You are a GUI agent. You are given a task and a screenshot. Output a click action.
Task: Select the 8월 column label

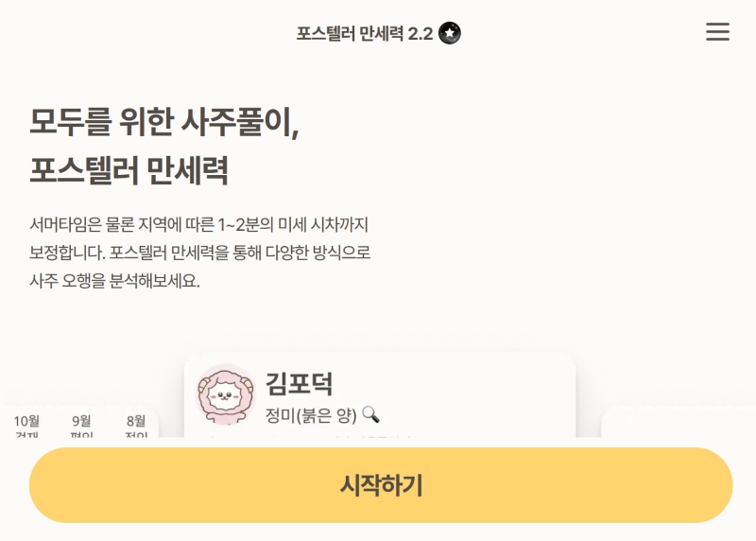136,421
